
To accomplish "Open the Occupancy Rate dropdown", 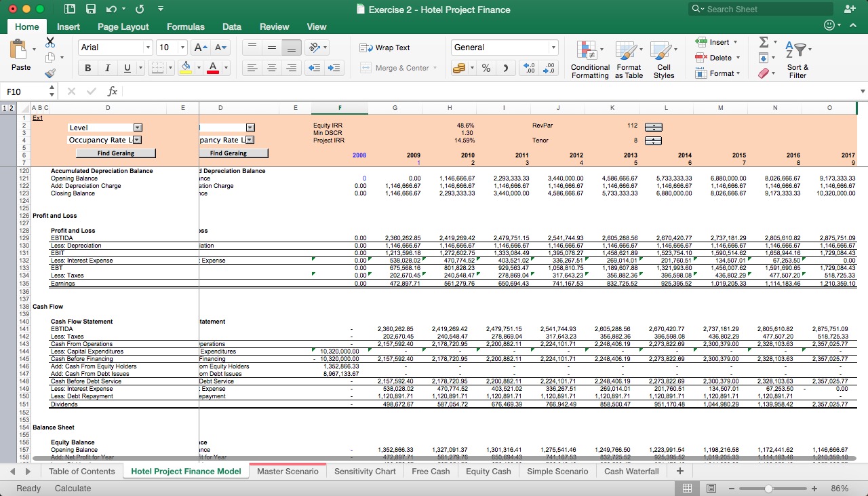I will (138, 140).
